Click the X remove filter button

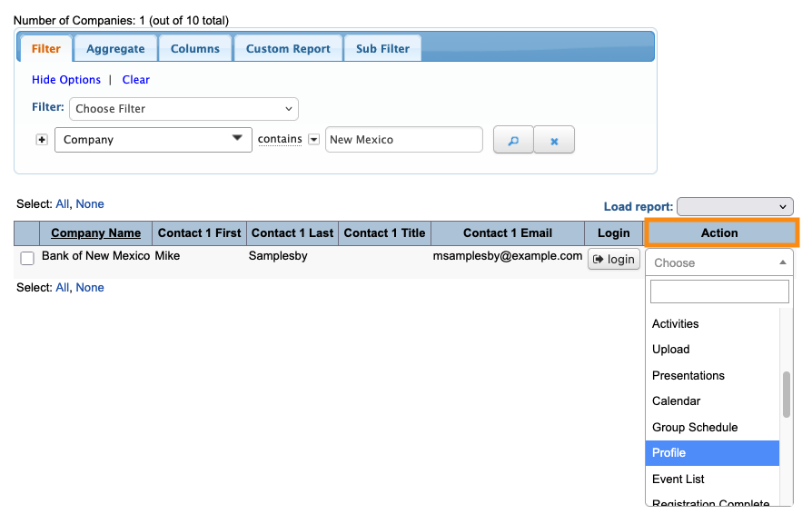click(554, 140)
